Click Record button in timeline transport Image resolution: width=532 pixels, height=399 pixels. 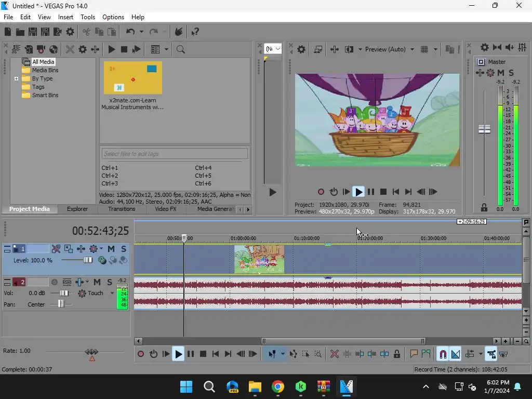point(141,354)
